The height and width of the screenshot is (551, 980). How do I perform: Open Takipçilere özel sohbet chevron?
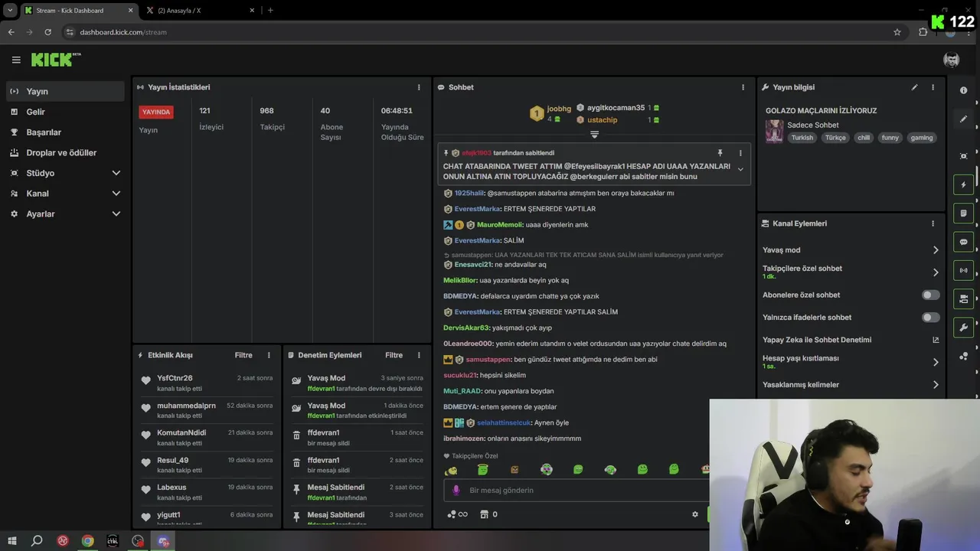936,272
